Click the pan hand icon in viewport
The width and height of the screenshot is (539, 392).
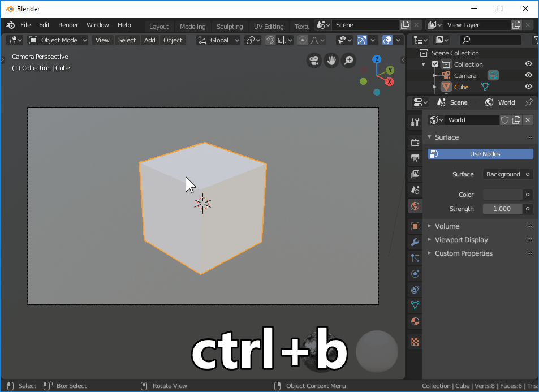pyautogui.click(x=331, y=60)
